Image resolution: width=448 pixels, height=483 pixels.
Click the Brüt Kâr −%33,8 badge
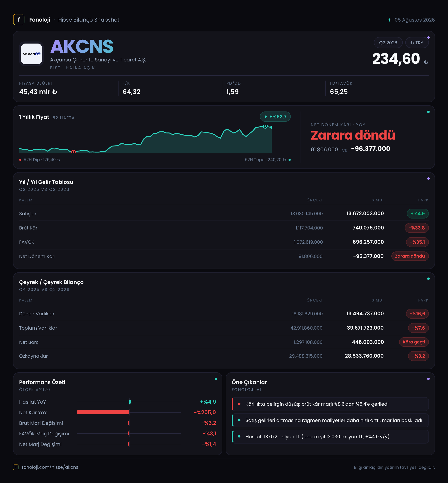pos(416,228)
